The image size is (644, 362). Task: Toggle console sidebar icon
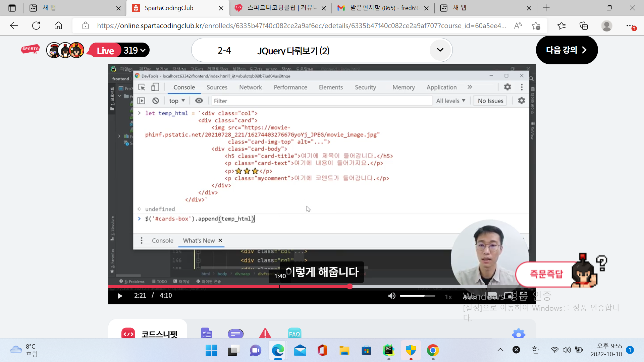click(x=141, y=101)
